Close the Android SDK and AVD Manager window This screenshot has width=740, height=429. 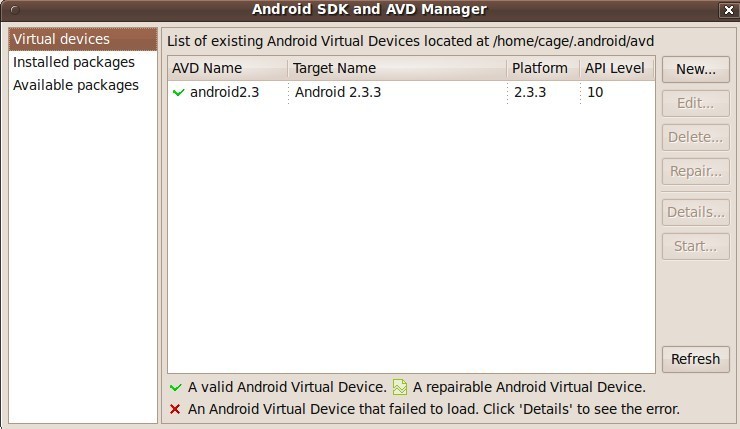728,10
